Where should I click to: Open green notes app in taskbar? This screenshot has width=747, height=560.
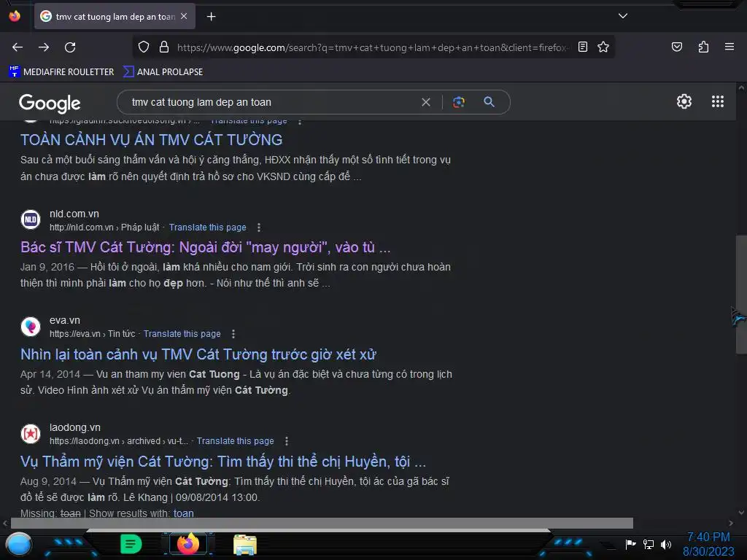tap(131, 544)
